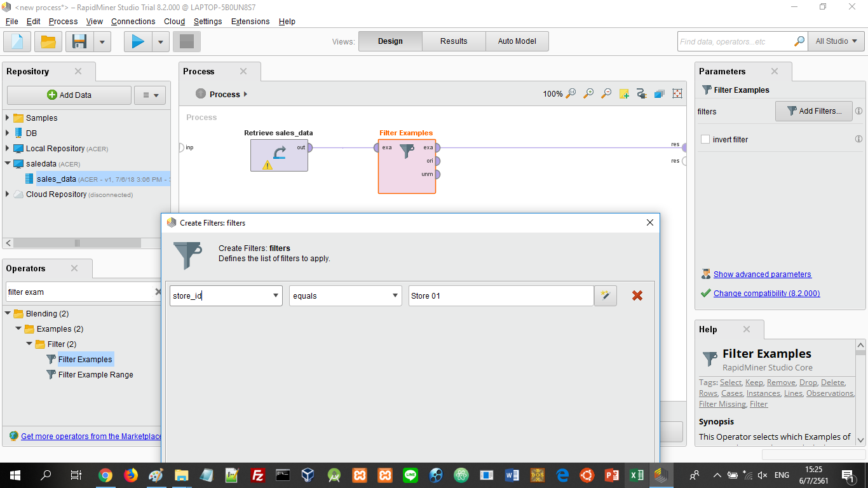Screen dimensions: 868x488
Task: Expand the Samples repository folder
Action: pos(8,118)
